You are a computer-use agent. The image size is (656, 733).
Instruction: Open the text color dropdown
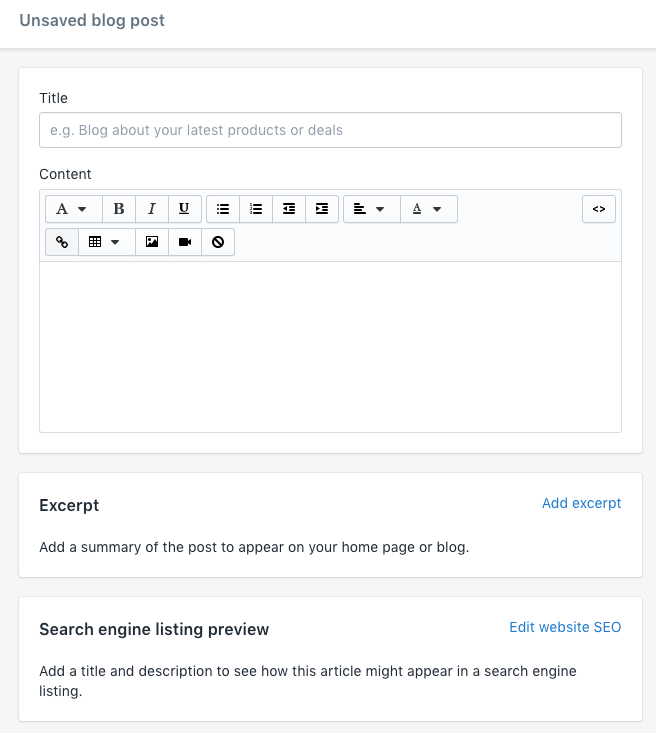[x=428, y=209]
